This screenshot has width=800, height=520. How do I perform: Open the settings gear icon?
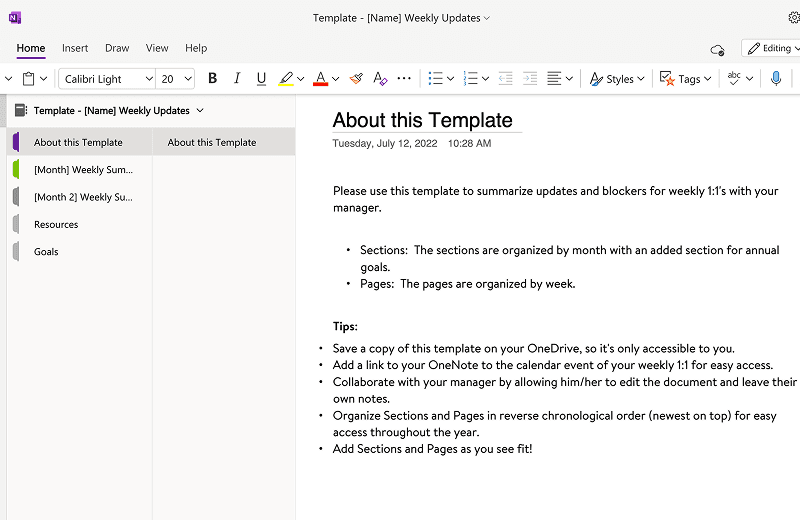coord(794,18)
